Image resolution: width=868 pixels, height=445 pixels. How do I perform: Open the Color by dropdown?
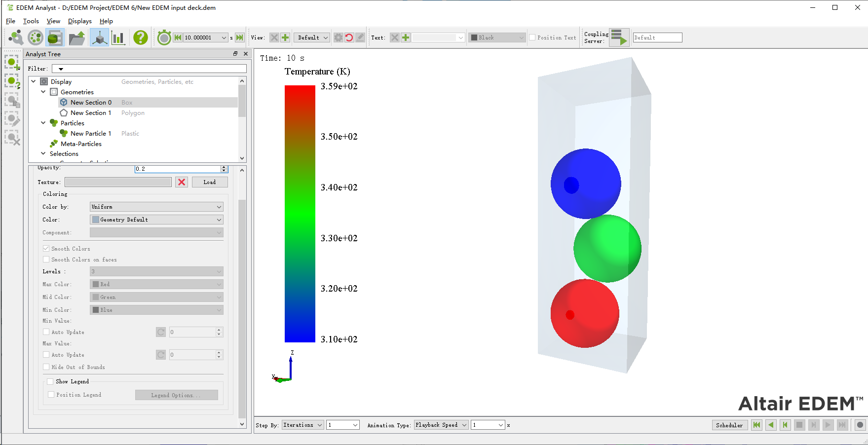coord(156,207)
